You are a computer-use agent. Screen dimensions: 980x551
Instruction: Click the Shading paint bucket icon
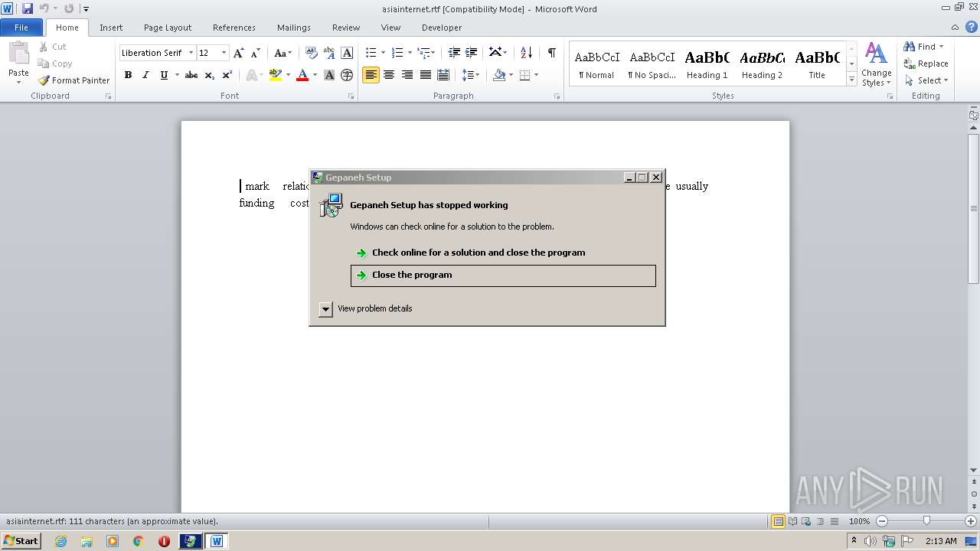[x=499, y=75]
